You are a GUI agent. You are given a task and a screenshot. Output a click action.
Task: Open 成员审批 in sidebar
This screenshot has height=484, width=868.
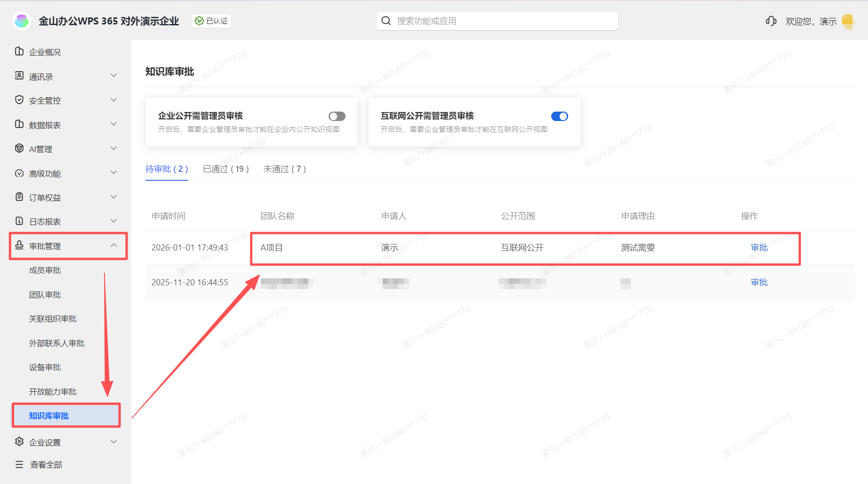click(x=45, y=270)
